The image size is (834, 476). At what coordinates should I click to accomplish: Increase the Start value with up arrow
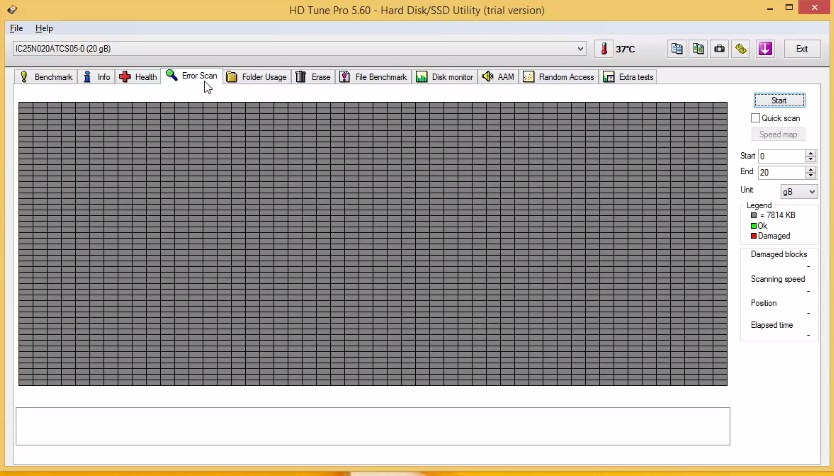point(811,153)
